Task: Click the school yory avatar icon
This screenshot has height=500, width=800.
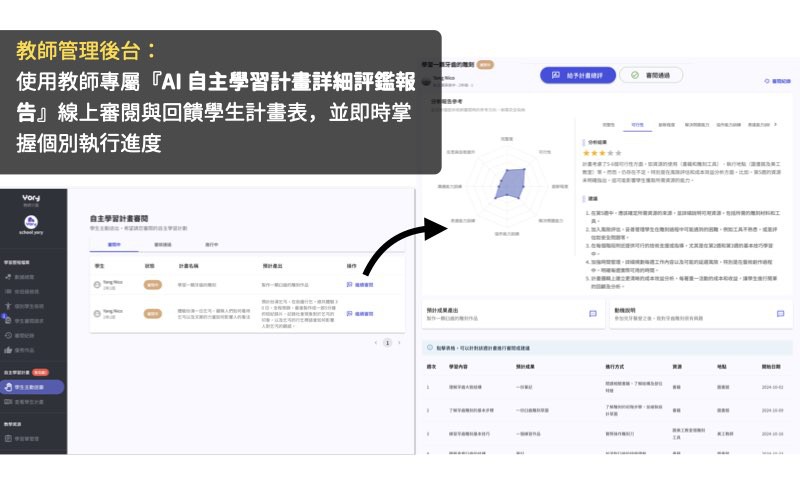Action: (x=31, y=221)
